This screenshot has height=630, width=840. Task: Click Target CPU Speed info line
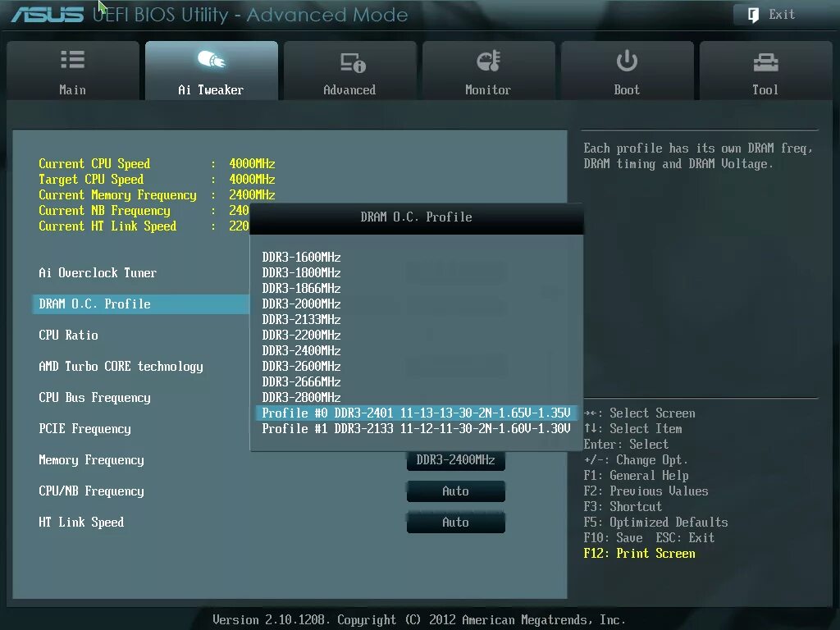157,179
